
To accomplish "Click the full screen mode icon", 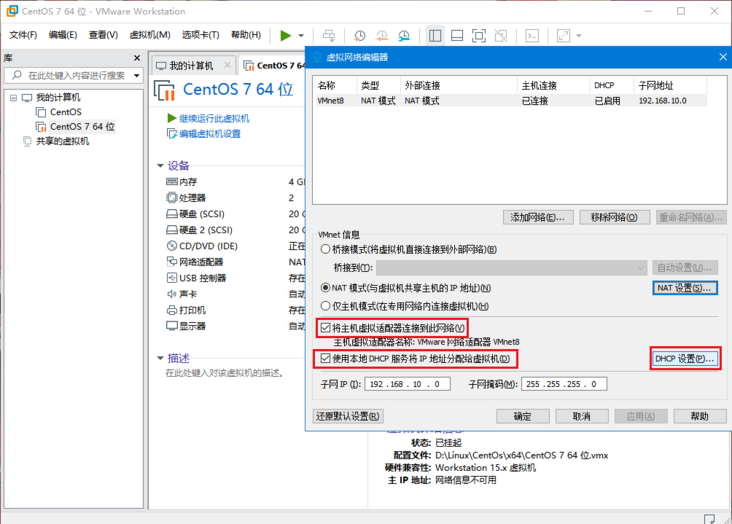I will (x=479, y=35).
